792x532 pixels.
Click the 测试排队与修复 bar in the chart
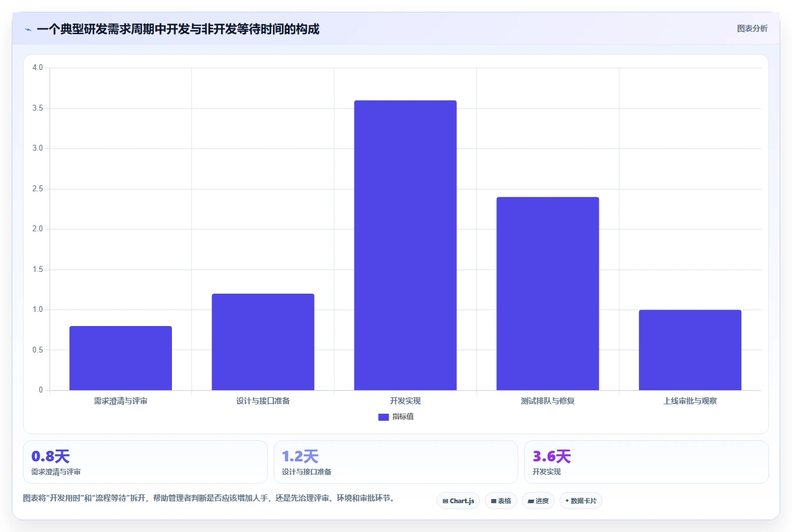coord(548,294)
